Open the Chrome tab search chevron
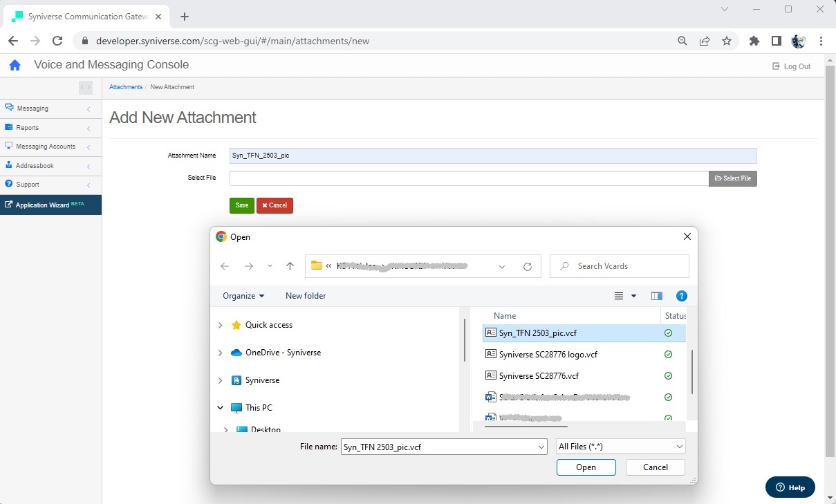This screenshot has height=504, width=836. click(x=725, y=10)
